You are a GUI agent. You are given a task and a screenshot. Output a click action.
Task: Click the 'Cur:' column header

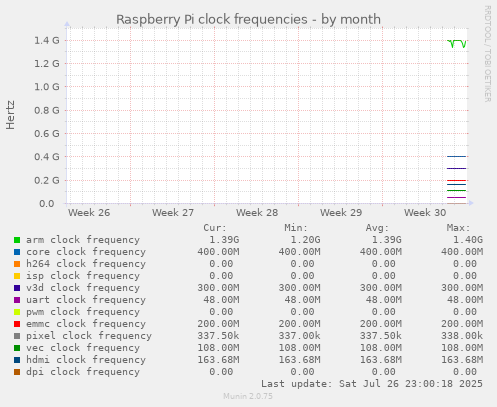215,228
